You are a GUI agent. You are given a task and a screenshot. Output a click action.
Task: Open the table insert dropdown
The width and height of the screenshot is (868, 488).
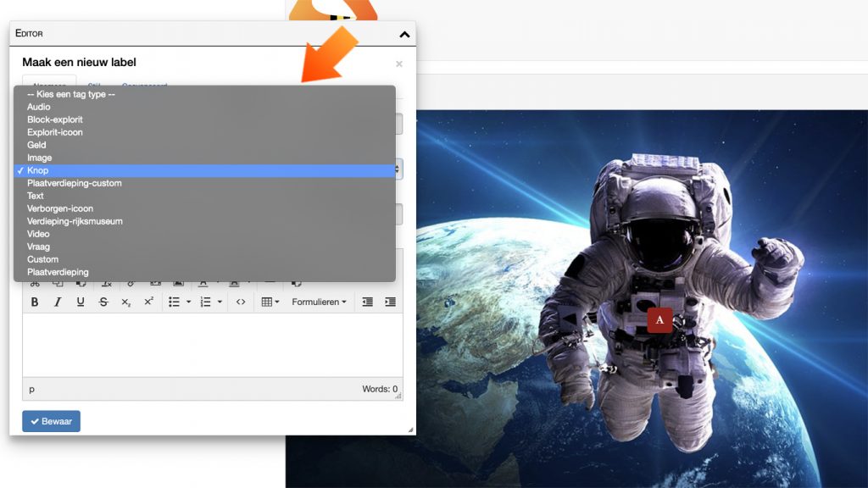pos(270,302)
